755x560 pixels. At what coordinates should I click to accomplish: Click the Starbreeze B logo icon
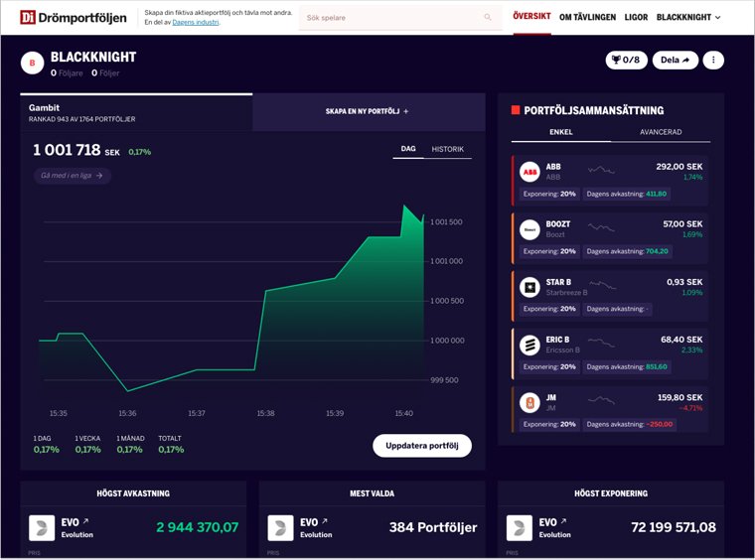pyautogui.click(x=529, y=287)
